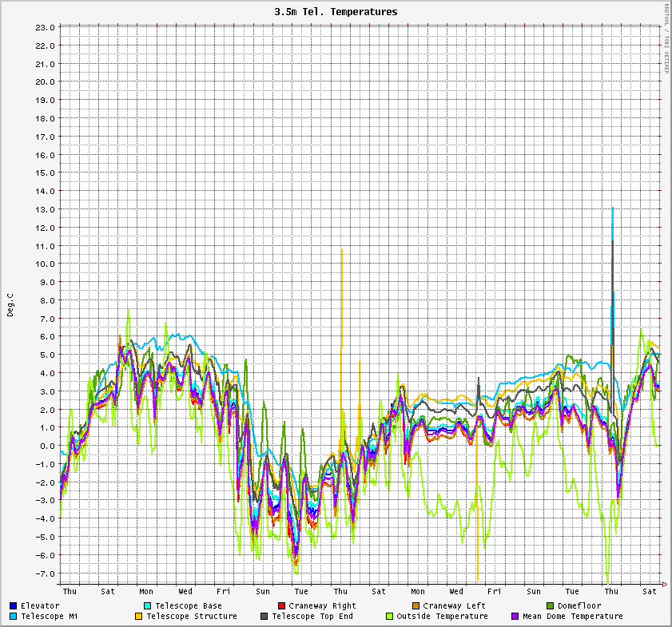Click the -7.0 y-axis tick label

click(x=45, y=573)
